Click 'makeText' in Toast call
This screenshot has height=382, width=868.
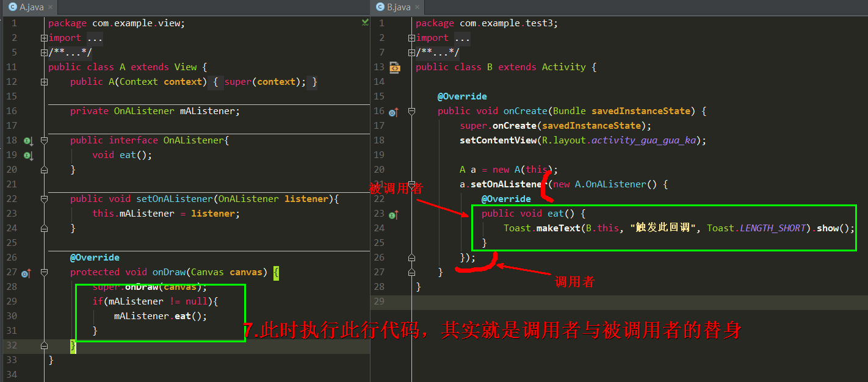pos(558,228)
